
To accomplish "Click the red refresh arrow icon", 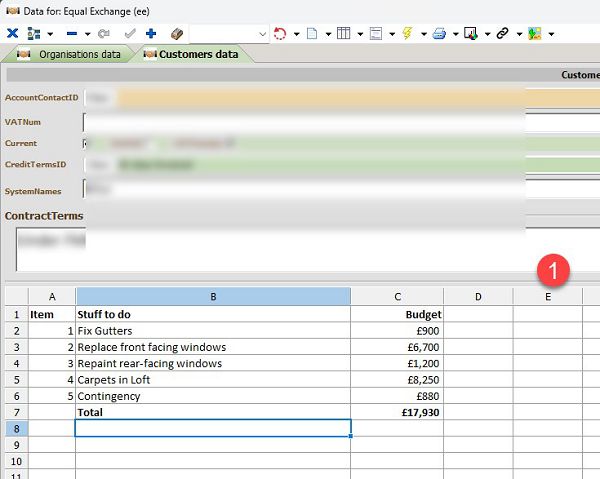I will (280, 33).
